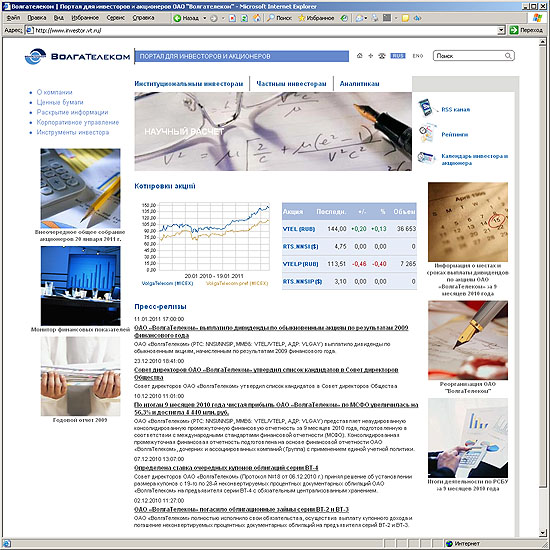Image resolution: width=550 pixels, height=550 pixels.
Task: Open the RSS канал link
Action: point(455,110)
